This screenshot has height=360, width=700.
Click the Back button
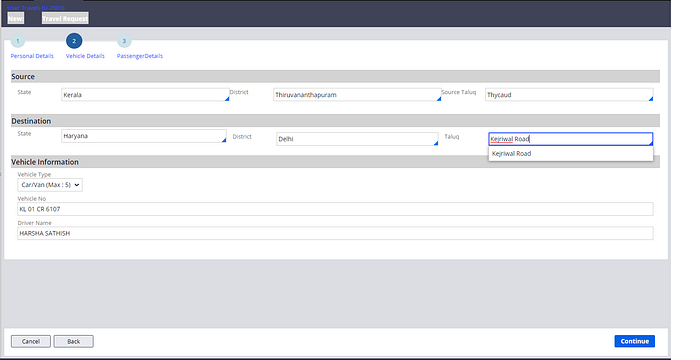point(74,341)
